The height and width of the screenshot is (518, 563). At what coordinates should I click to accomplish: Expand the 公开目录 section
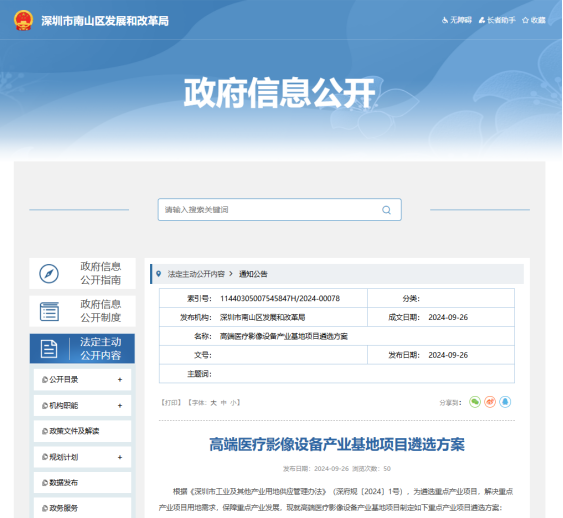tap(82, 379)
